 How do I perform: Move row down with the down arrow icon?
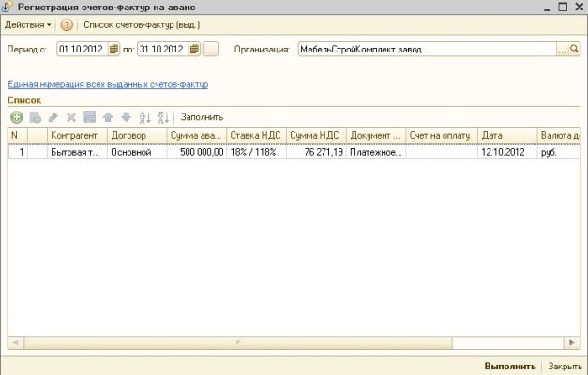[x=126, y=117]
